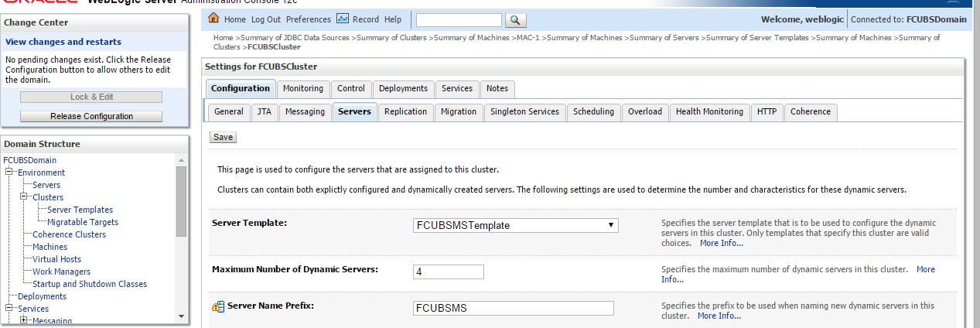
Task: Open Servers in the Domain Structure tree
Action: [46, 185]
